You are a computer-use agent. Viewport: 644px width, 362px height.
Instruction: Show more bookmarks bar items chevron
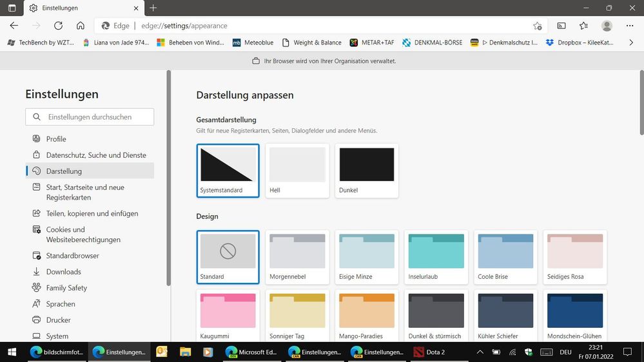pyautogui.click(x=631, y=43)
